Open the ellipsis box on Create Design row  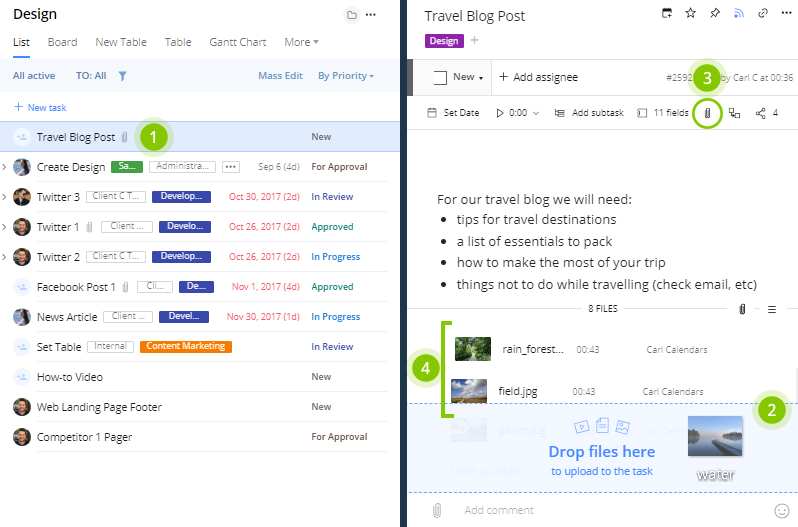tap(231, 167)
